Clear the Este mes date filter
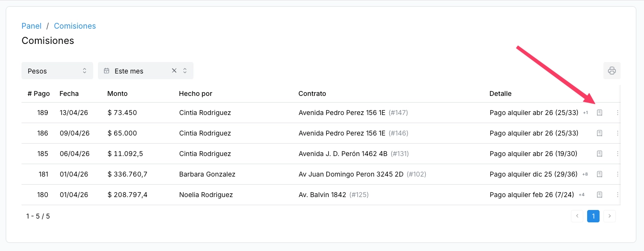644x251 pixels. [174, 71]
